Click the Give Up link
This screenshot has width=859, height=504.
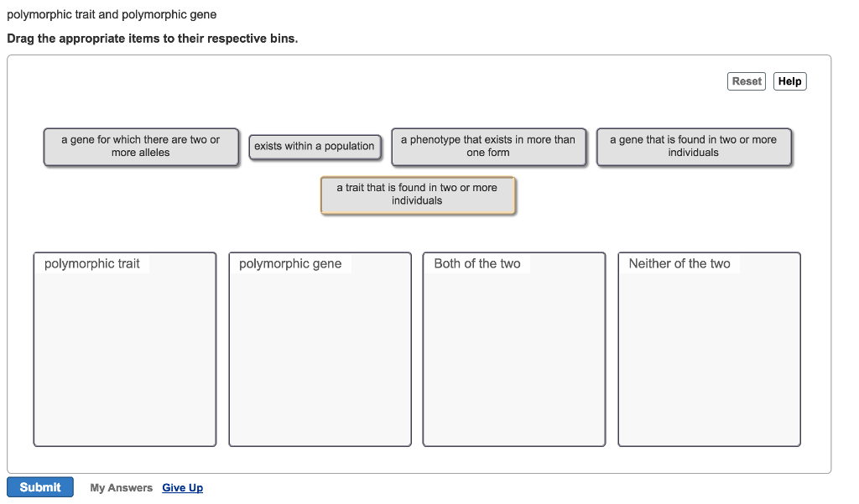[x=182, y=488]
